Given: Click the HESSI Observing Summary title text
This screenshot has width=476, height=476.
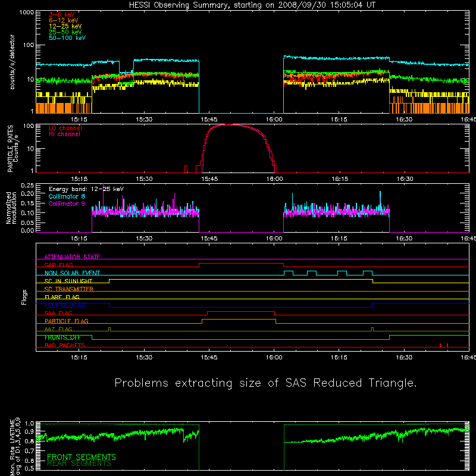Looking at the screenshot, I should click(252, 5).
